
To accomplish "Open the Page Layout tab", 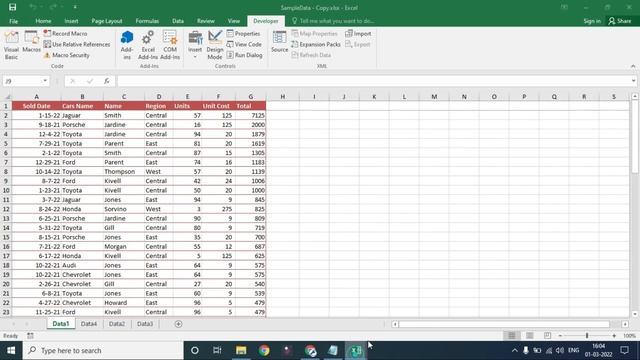I will (107, 21).
